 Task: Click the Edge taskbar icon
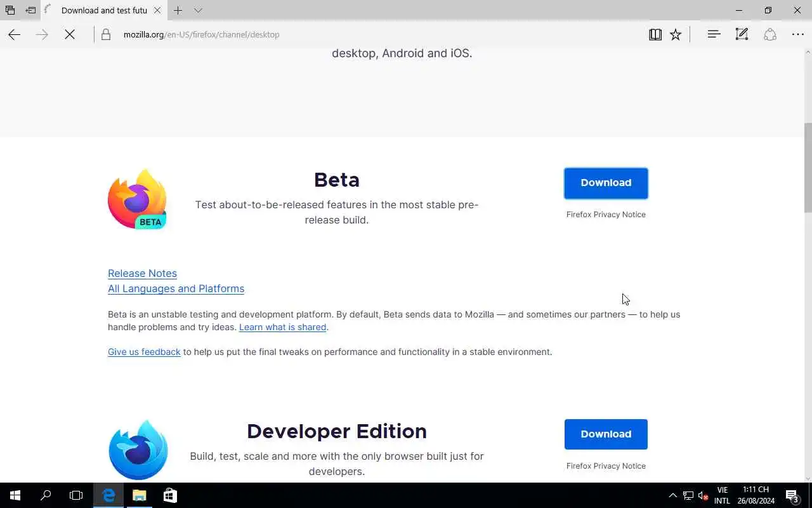point(109,495)
